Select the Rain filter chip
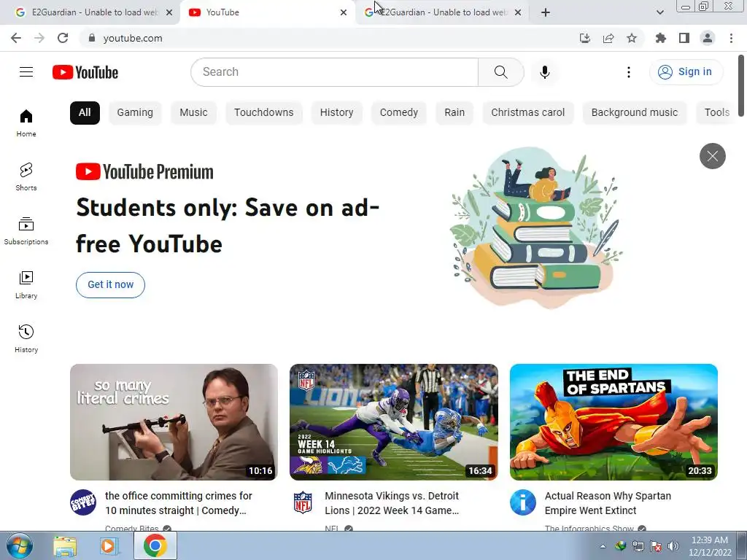This screenshot has width=747, height=560. 454,113
